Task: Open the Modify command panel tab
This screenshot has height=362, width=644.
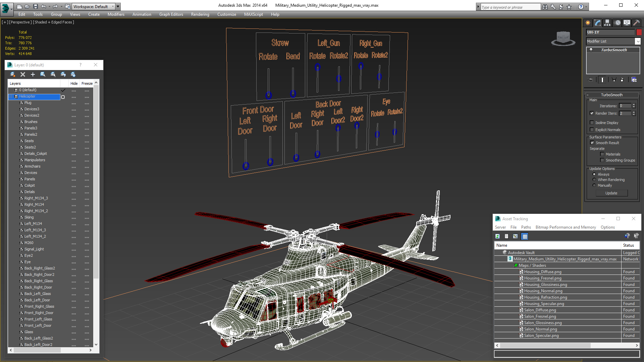Action: click(597, 23)
